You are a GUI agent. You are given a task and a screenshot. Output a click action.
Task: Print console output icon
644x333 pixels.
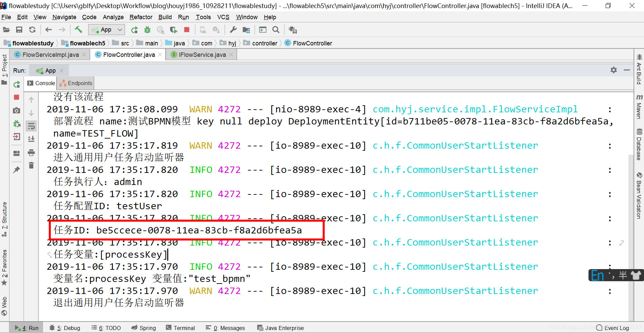click(31, 152)
